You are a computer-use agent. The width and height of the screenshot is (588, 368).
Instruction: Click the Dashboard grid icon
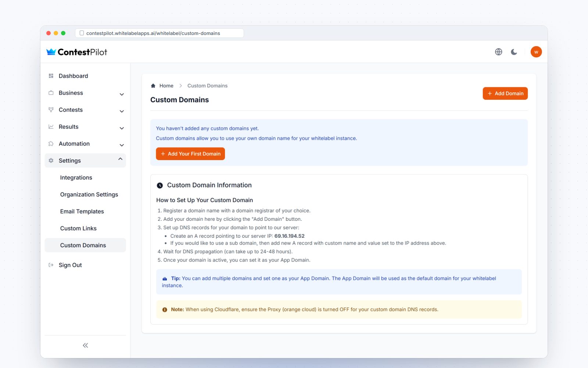pos(51,76)
